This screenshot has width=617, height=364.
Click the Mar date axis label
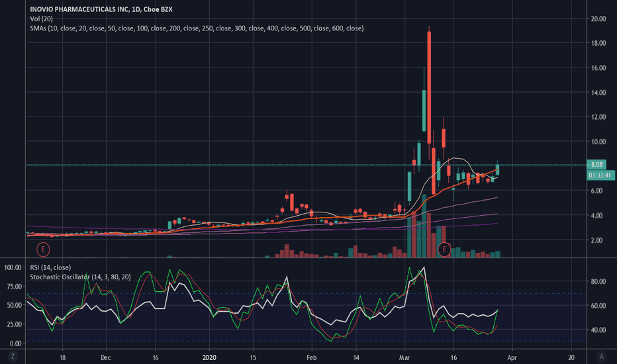[x=404, y=357]
